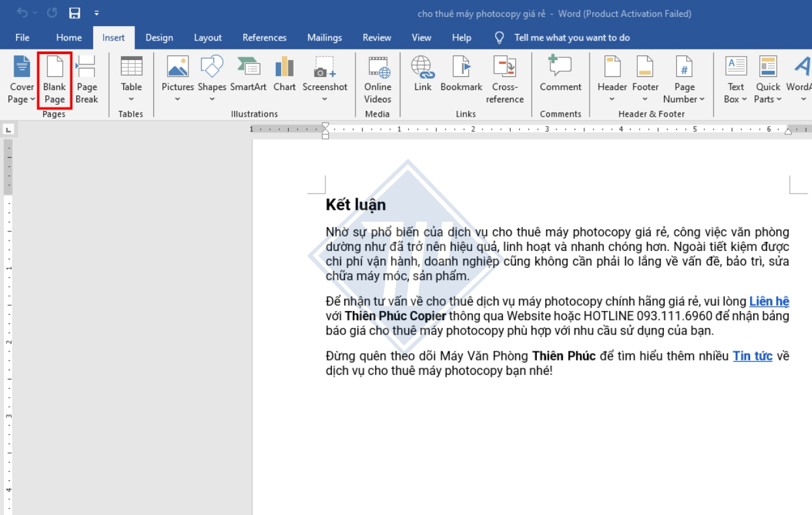Open the "Tin tức" hyperlink
Viewport: 812px width, 515px height.
(752, 356)
